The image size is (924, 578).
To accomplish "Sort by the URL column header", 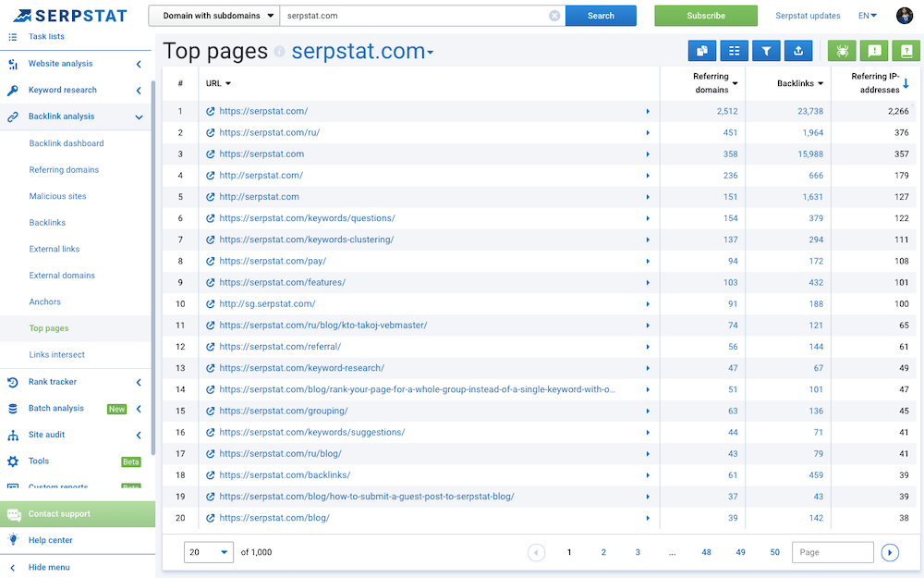I will (x=218, y=84).
